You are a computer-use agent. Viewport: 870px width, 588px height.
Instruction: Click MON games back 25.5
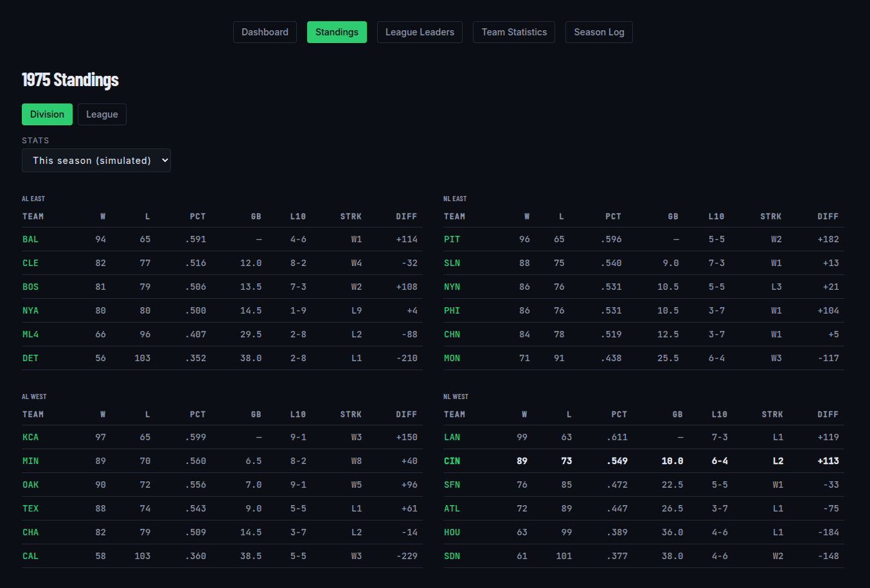(x=668, y=358)
